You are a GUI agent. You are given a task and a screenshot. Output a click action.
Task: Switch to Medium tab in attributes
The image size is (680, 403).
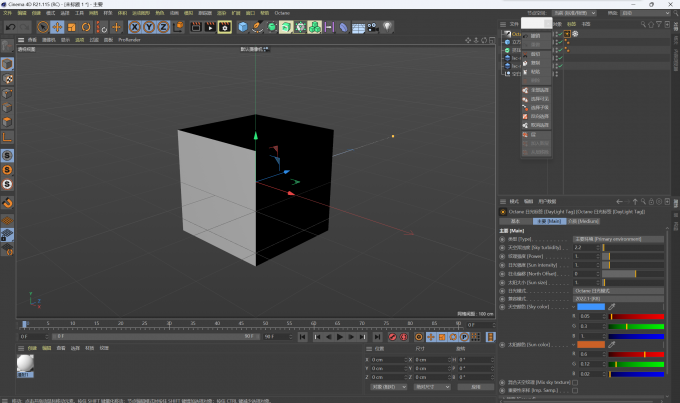click(583, 221)
